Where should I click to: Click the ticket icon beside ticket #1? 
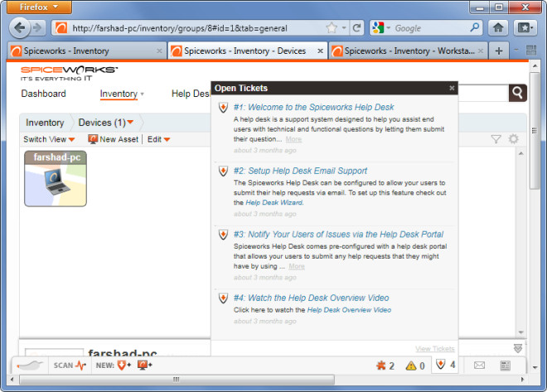223,107
